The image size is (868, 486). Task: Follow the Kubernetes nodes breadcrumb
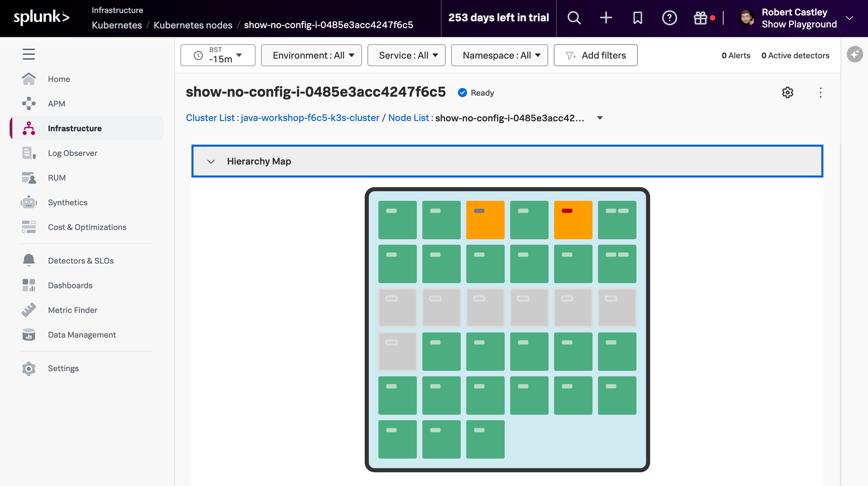click(193, 25)
